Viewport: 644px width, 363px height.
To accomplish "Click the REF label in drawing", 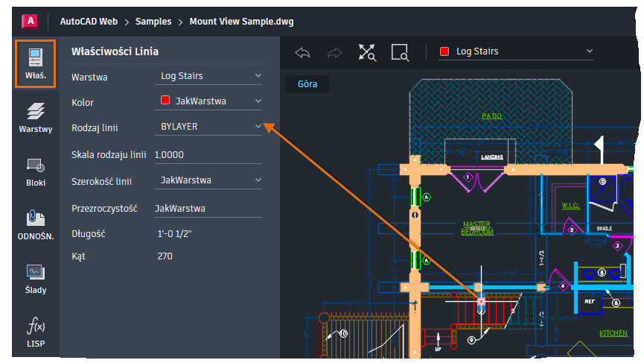I will 590,301.
